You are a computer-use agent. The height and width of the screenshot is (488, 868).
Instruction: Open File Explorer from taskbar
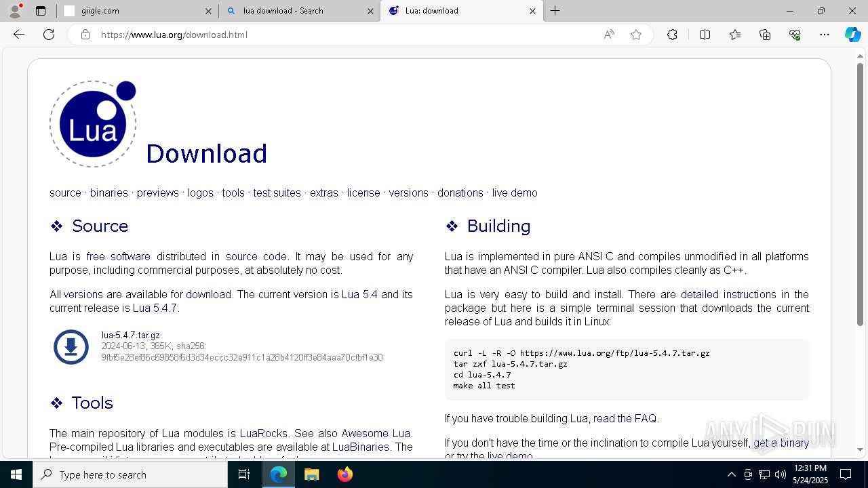tap(311, 474)
